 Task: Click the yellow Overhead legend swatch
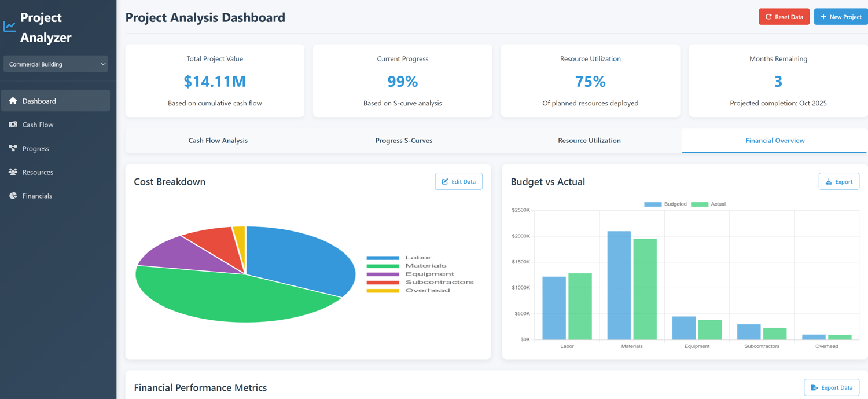[x=383, y=291]
